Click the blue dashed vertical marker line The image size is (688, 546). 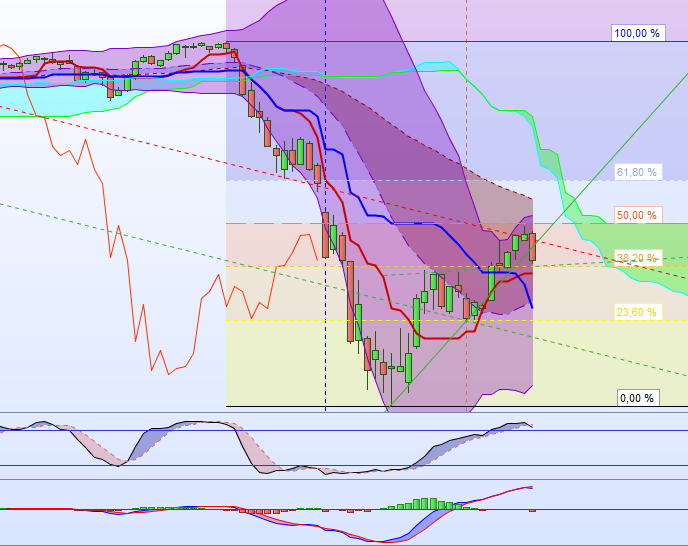point(325,205)
